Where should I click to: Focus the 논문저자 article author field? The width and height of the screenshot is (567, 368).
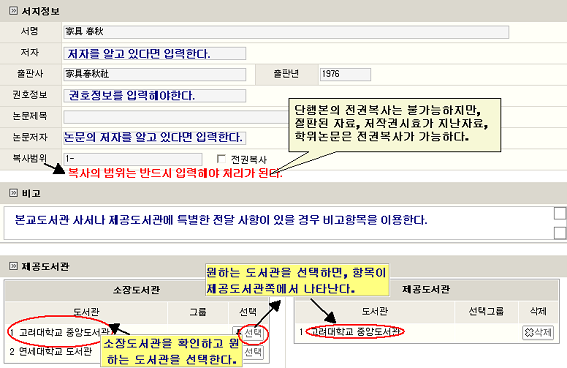pos(155,138)
